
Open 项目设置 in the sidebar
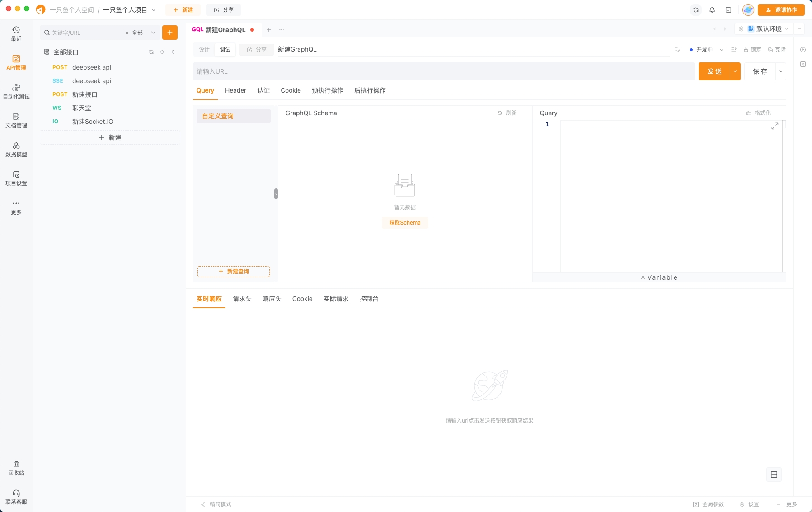click(x=16, y=178)
